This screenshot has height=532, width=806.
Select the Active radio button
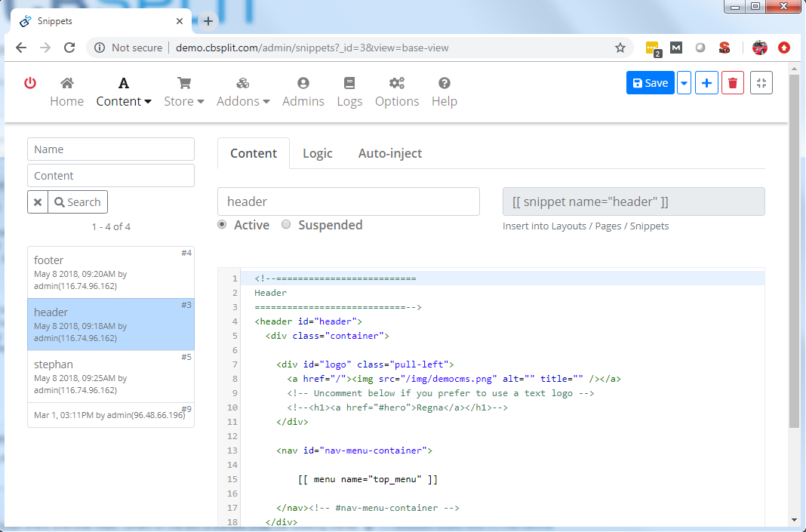click(222, 225)
